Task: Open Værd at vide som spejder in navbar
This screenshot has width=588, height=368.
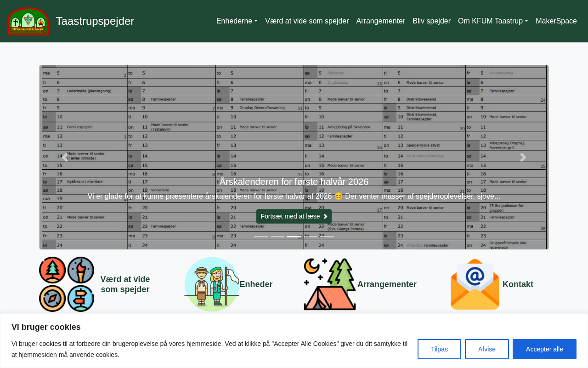Action: (x=307, y=21)
